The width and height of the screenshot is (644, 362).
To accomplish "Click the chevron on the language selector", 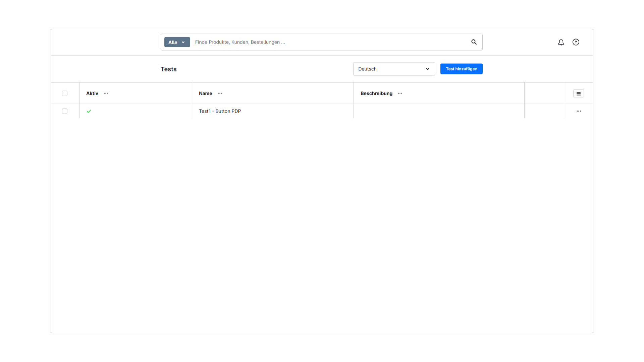I will [427, 69].
